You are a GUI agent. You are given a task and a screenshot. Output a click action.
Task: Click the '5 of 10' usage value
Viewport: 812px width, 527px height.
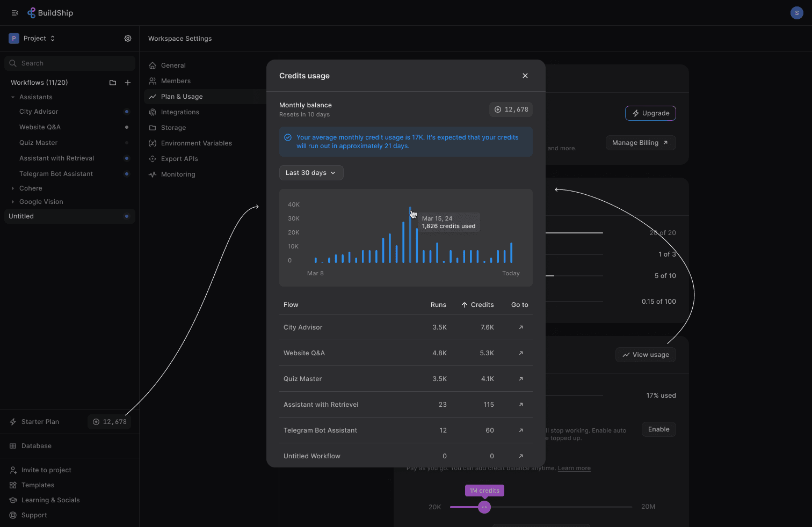click(x=665, y=276)
